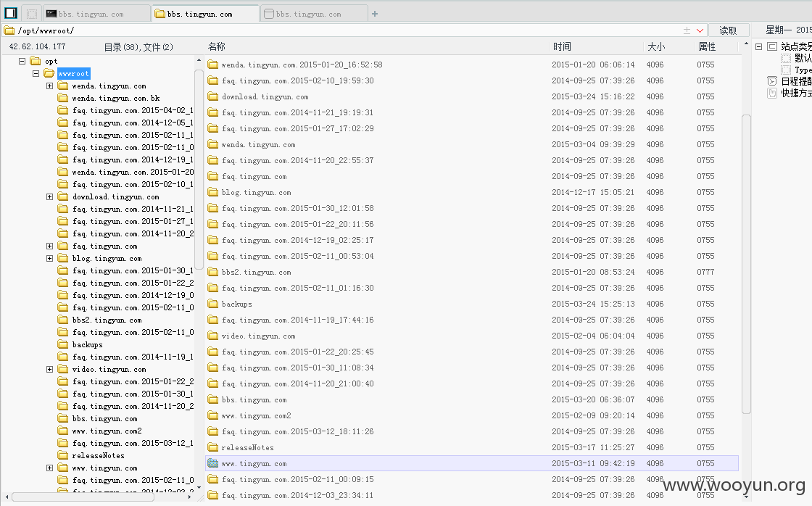Click the www.tingyun.com2 folder icon in list
This screenshot has height=506, width=812.
pos(213,415)
